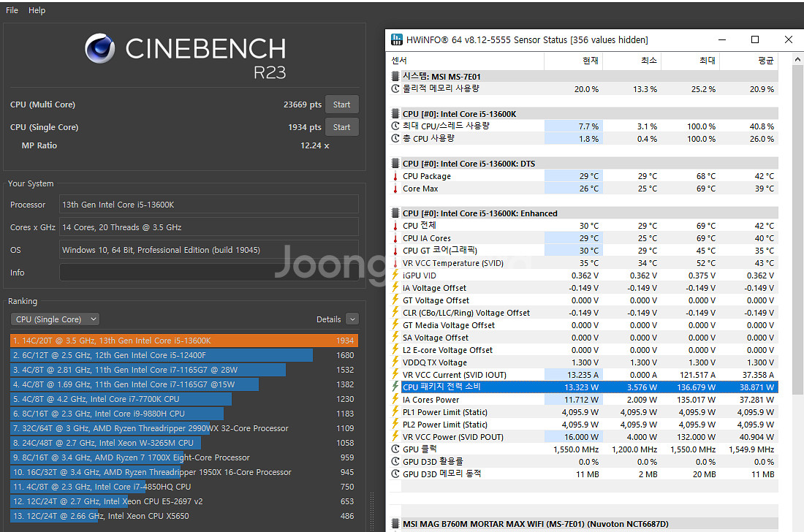Viewport: 804px width, 532px height.
Task: Select ranking entry Intel Core i7-7700K CPU
Action: [x=184, y=399]
